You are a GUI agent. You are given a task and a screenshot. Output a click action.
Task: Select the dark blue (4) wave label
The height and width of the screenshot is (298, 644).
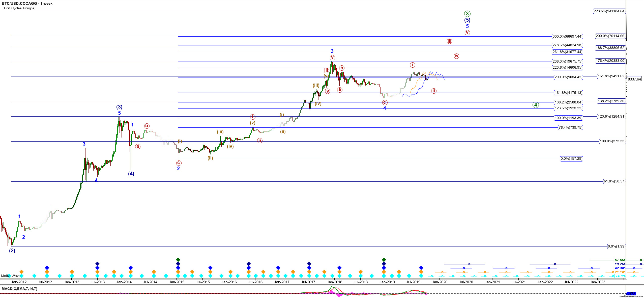coord(131,174)
